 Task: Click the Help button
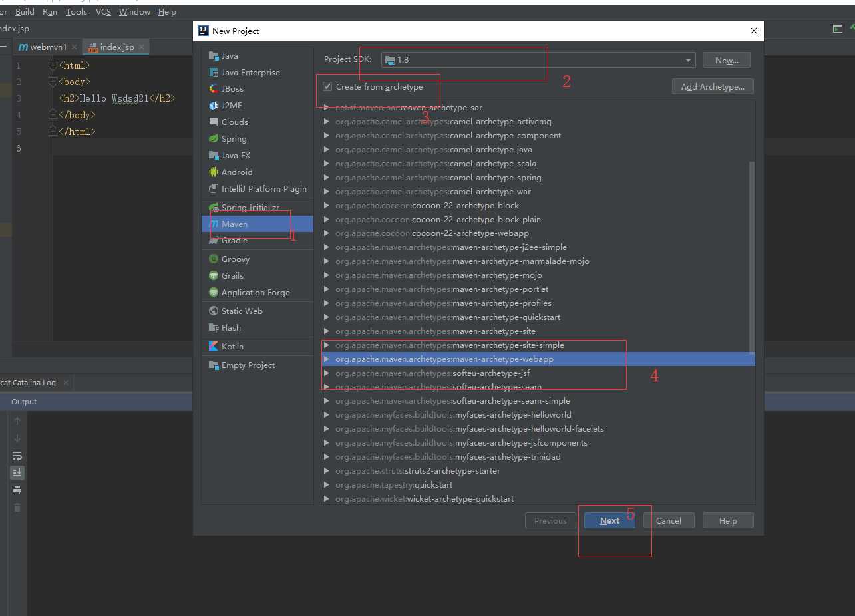point(728,521)
